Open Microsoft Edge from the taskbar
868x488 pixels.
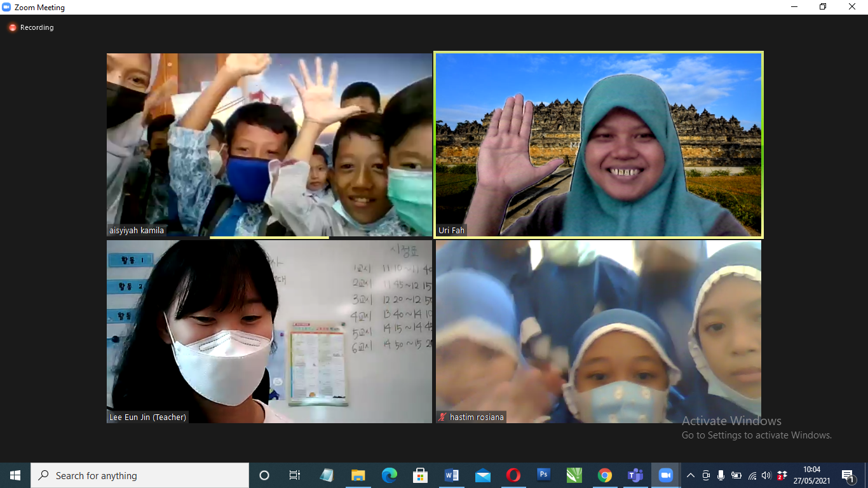[390, 475]
